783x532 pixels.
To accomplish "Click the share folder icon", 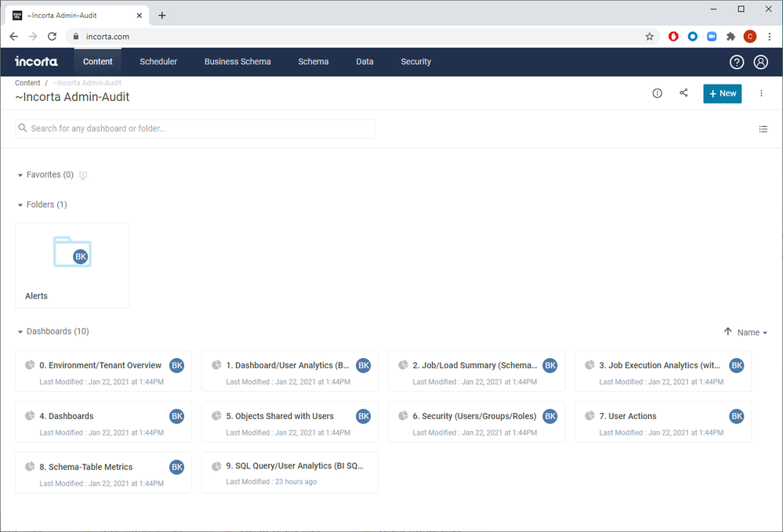I will tap(683, 93).
